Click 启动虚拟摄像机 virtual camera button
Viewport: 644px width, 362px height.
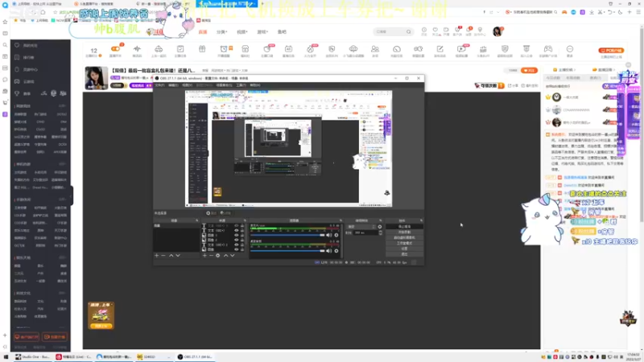405,237
